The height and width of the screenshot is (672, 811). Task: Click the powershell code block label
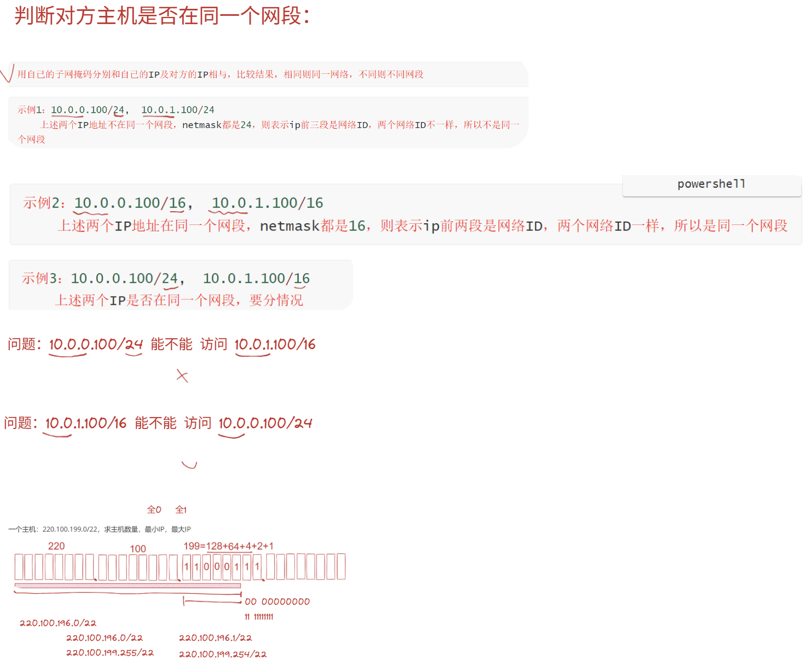(x=711, y=184)
